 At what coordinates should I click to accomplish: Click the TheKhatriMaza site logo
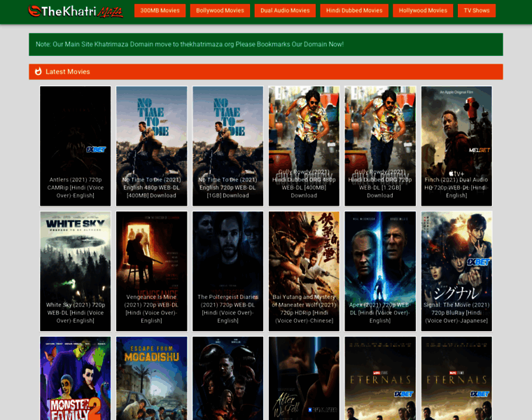pyautogui.click(x=76, y=11)
